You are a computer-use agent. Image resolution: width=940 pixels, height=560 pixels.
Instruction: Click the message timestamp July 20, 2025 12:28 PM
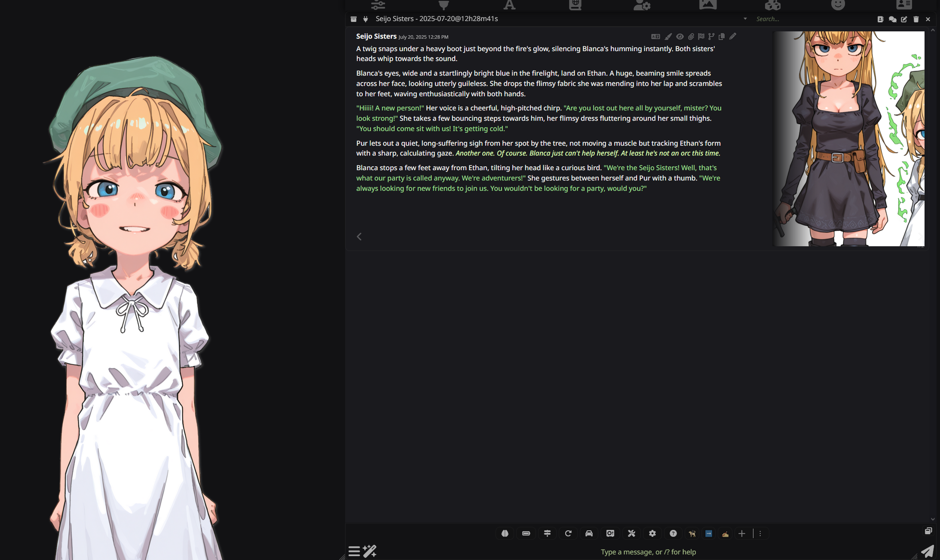423,37
